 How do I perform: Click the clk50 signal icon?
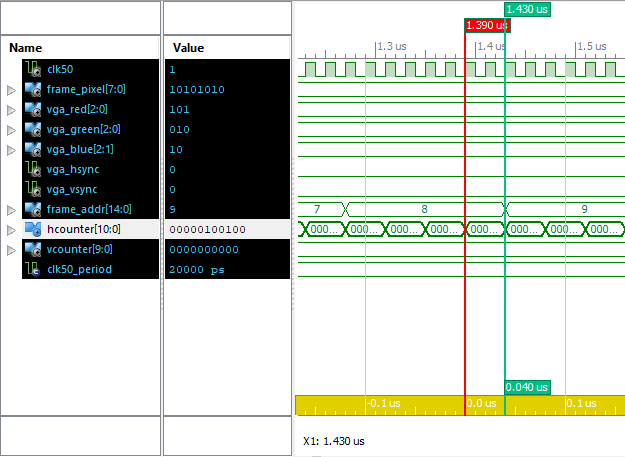[33, 69]
